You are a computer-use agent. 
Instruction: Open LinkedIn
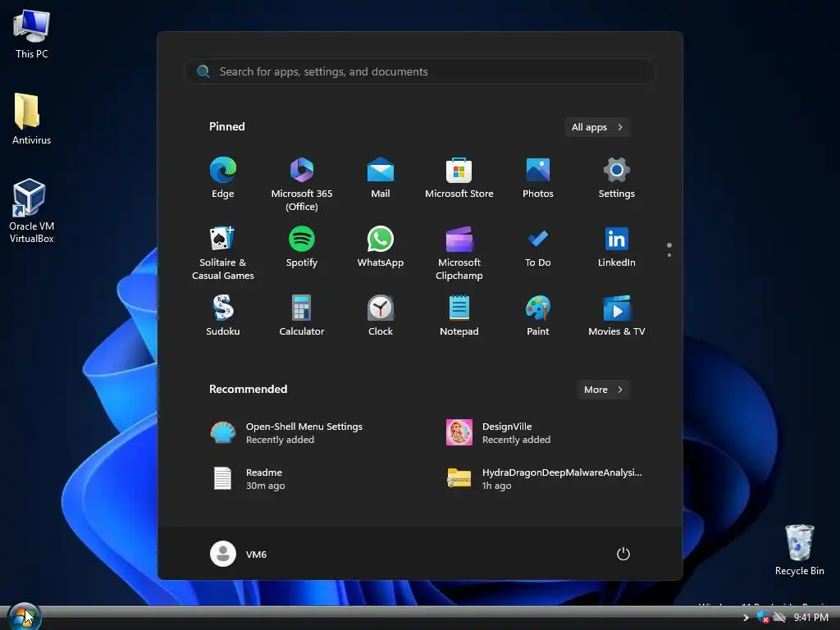(x=617, y=247)
